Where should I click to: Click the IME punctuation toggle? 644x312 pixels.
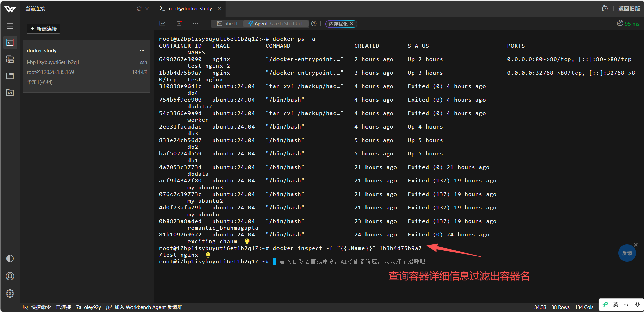[x=626, y=304]
